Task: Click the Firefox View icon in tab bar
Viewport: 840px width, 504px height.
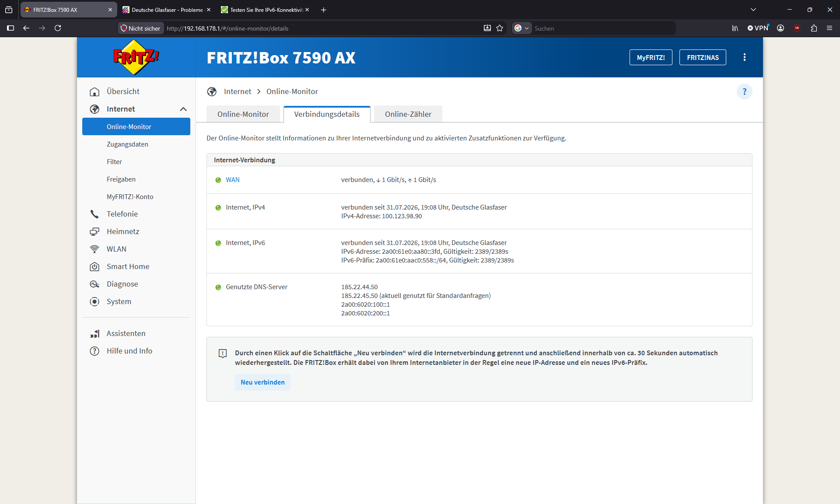Action: 9,10
